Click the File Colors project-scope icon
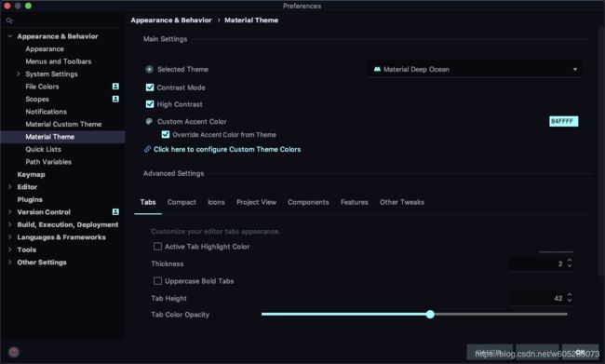Viewport: 605px width, 364px height. (x=115, y=87)
